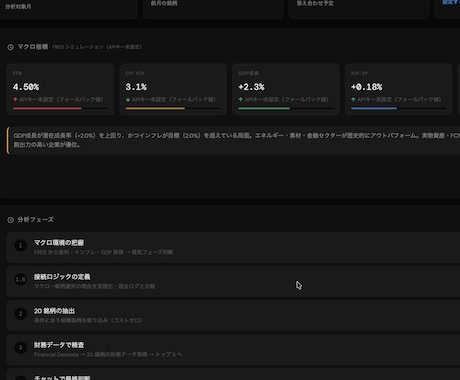Click the 分析フェーズ section heading

(x=35, y=220)
